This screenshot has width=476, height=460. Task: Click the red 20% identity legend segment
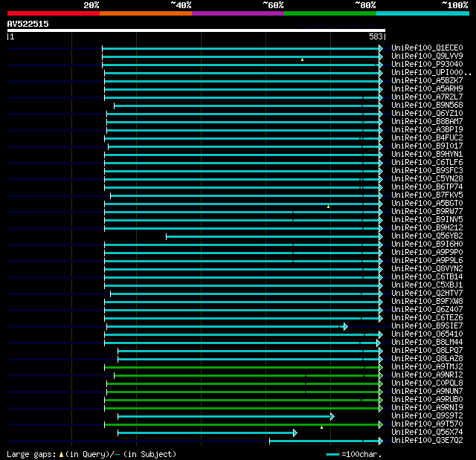(54, 13)
